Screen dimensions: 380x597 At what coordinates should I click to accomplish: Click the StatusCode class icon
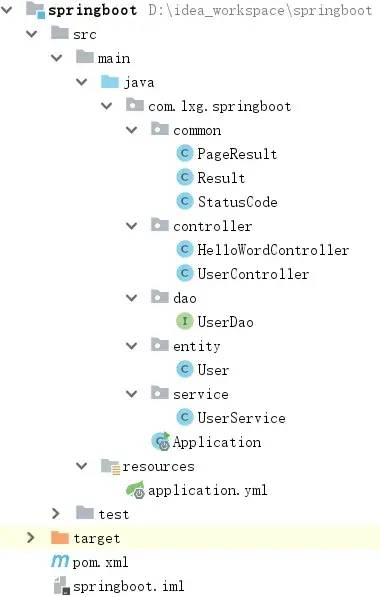click(x=185, y=201)
